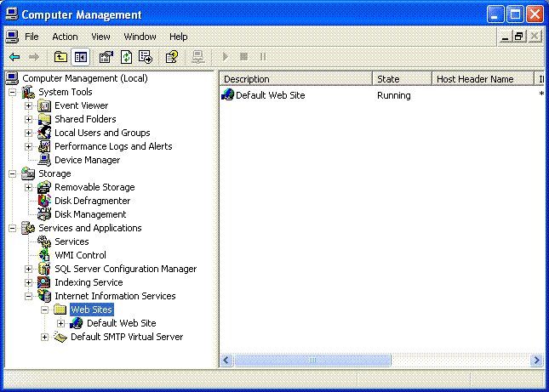This screenshot has width=549, height=392.
Task: Select the Device Manager icon
Action: point(44,160)
